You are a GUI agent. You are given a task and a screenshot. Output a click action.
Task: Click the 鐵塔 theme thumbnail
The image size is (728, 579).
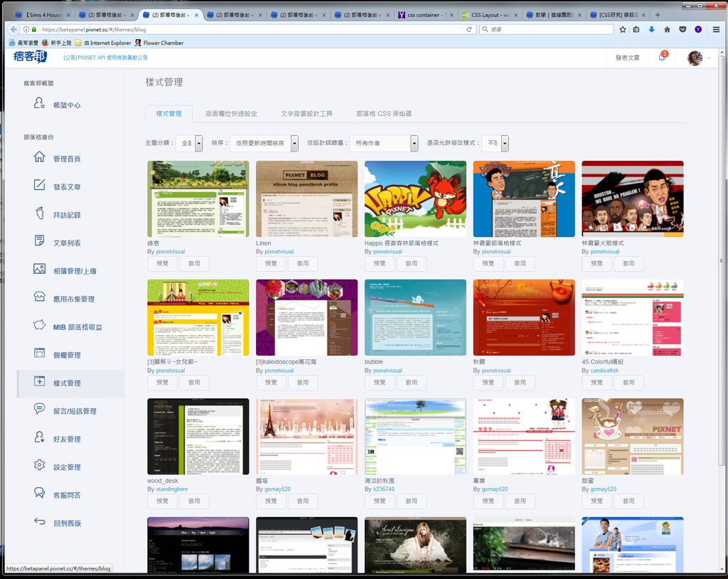(x=306, y=436)
